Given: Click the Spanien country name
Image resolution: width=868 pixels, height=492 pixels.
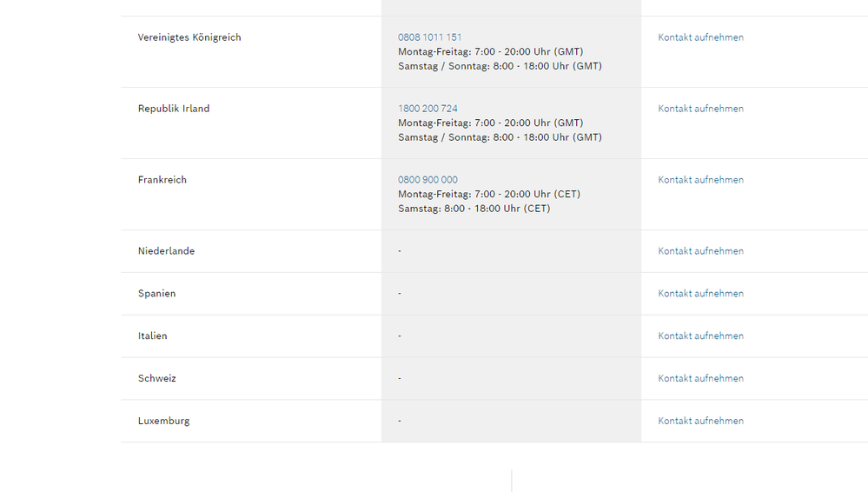Looking at the screenshot, I should [156, 294].
